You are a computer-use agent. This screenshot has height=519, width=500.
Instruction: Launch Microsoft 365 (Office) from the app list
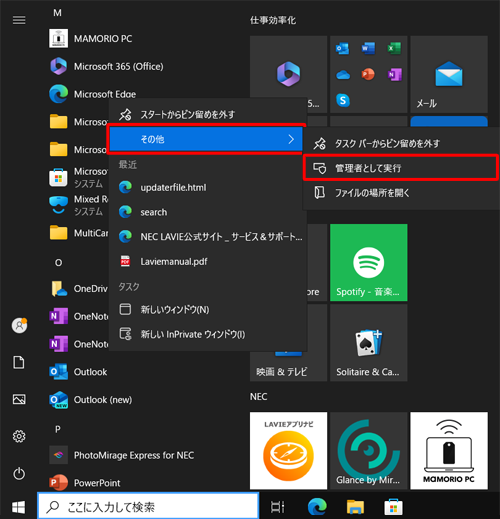point(106,66)
